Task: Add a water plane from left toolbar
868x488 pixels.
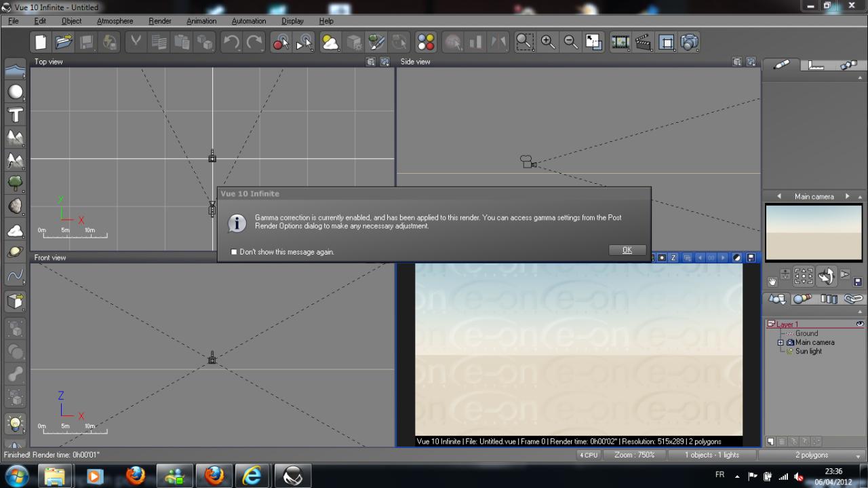Action: pos(15,69)
